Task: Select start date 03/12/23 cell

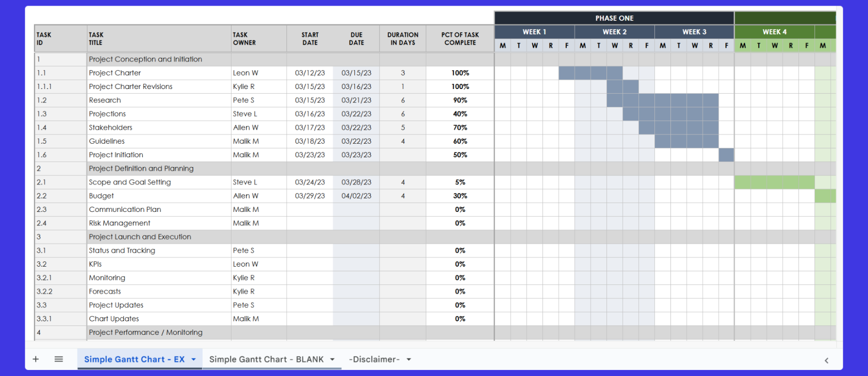Action: [x=310, y=73]
